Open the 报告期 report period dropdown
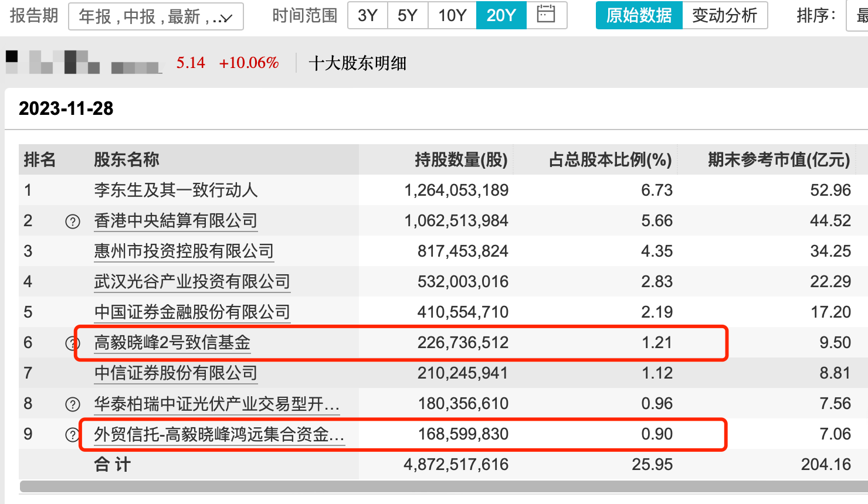Viewport: 868px width, 504px height. 156,16
